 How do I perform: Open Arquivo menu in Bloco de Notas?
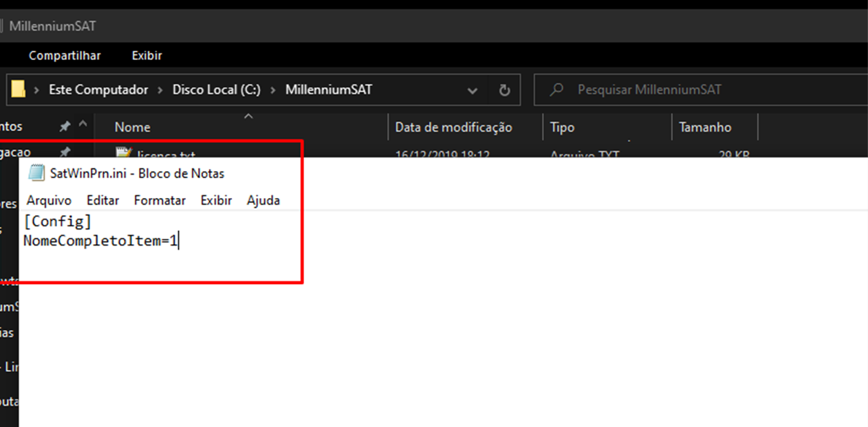[49, 200]
